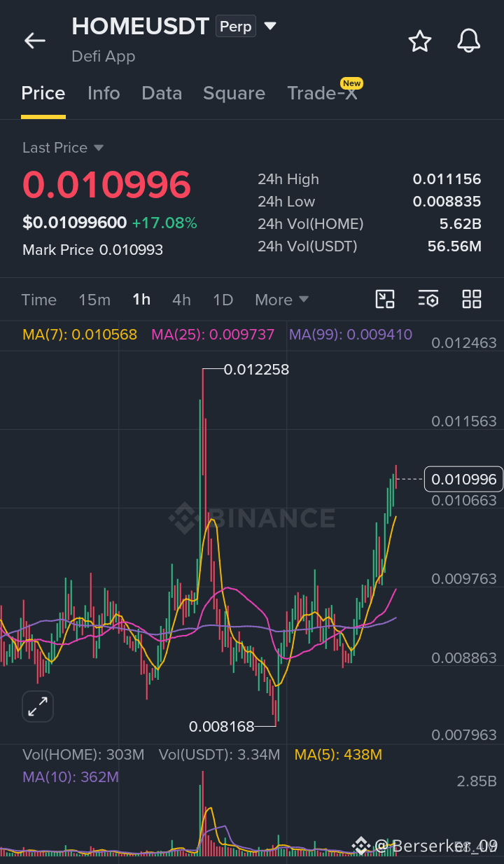Go back using the arrow icon
The width and height of the screenshot is (504, 864).
click(35, 41)
